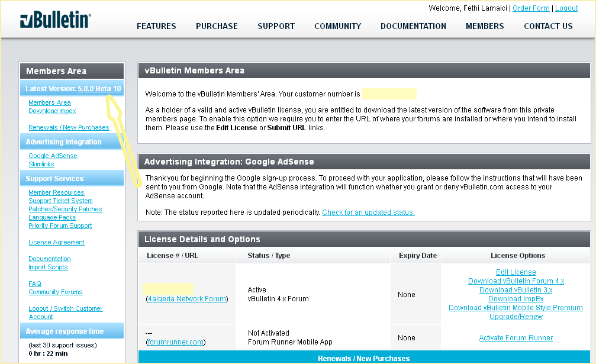Image resolution: width=596 pixels, height=364 pixels.
Task: Click Check for an updated status
Action: tap(368, 212)
